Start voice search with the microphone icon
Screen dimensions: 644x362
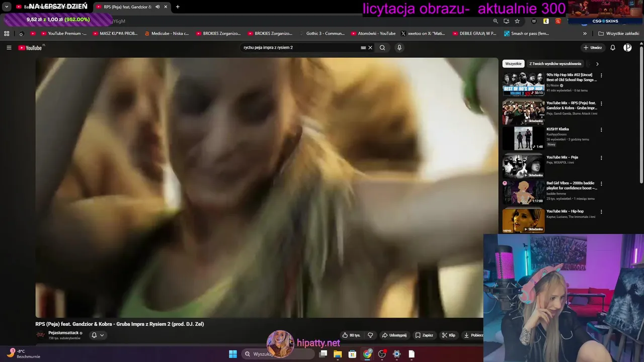(399, 48)
